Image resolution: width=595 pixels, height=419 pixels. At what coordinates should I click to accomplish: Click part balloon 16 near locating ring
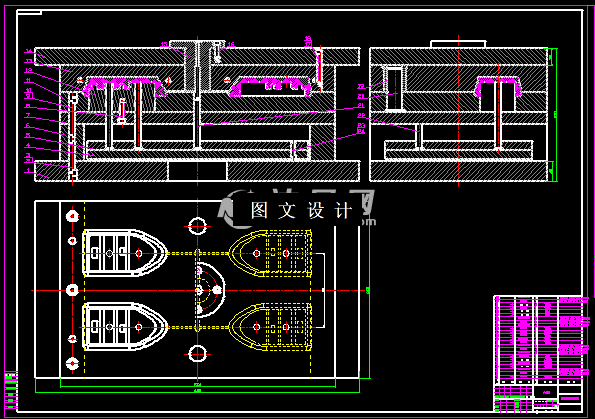(x=231, y=44)
